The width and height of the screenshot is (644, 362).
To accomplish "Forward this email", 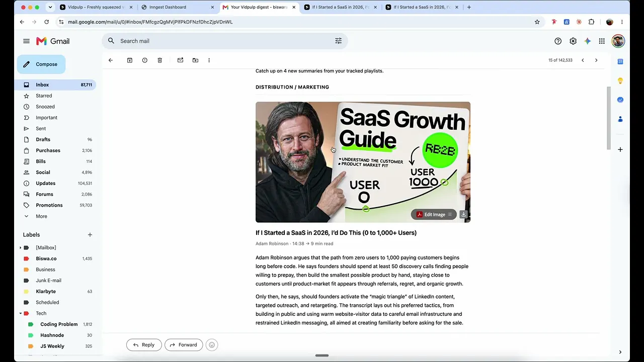I will point(184,345).
